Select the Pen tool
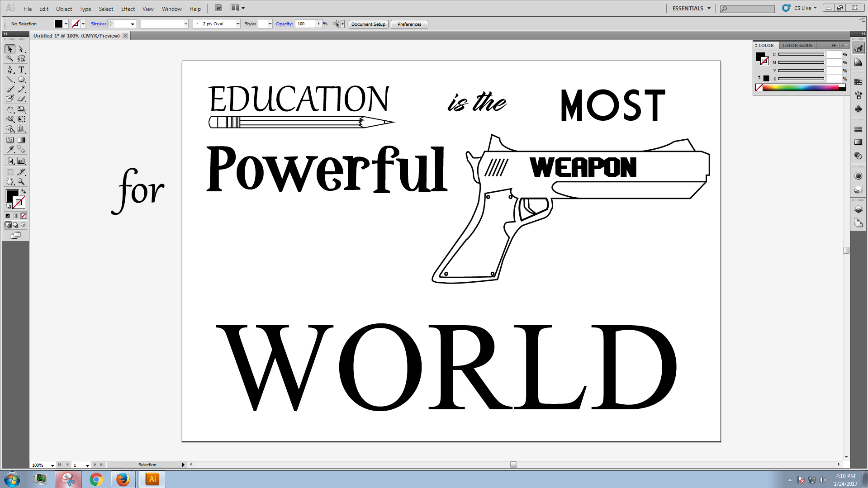The width and height of the screenshot is (868, 488). click(x=10, y=70)
